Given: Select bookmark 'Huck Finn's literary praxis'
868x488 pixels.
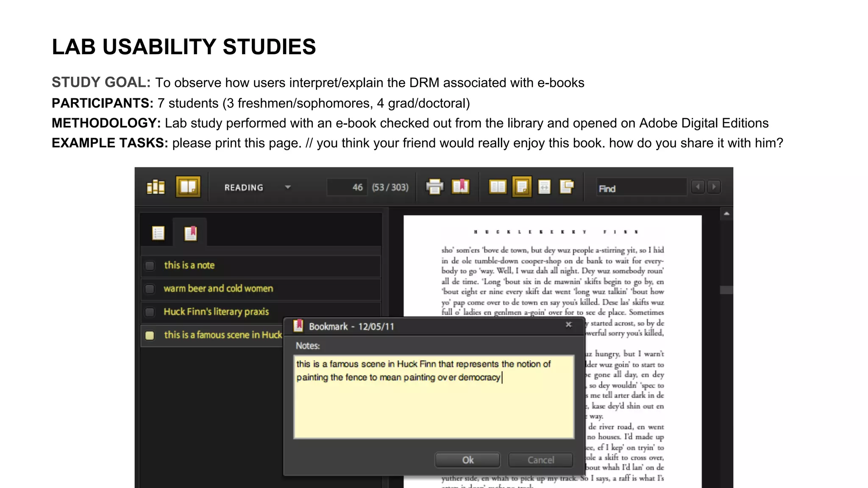Looking at the screenshot, I should pos(261,312).
